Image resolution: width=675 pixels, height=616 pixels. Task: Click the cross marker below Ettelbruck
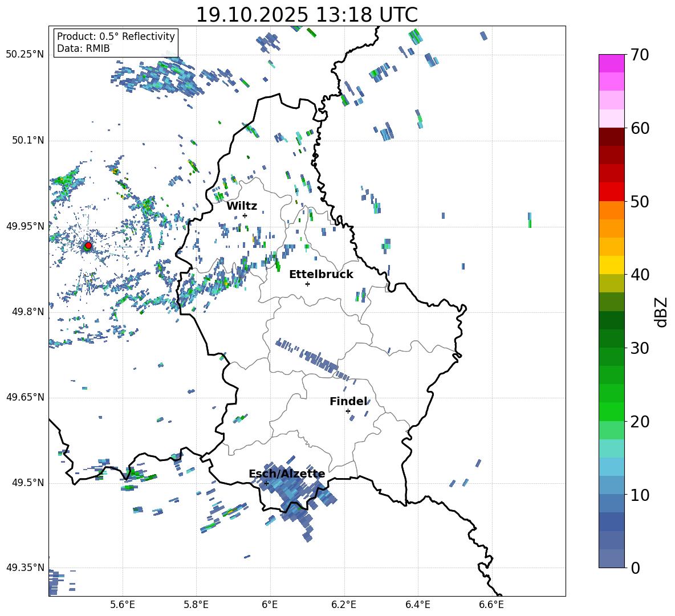click(307, 284)
